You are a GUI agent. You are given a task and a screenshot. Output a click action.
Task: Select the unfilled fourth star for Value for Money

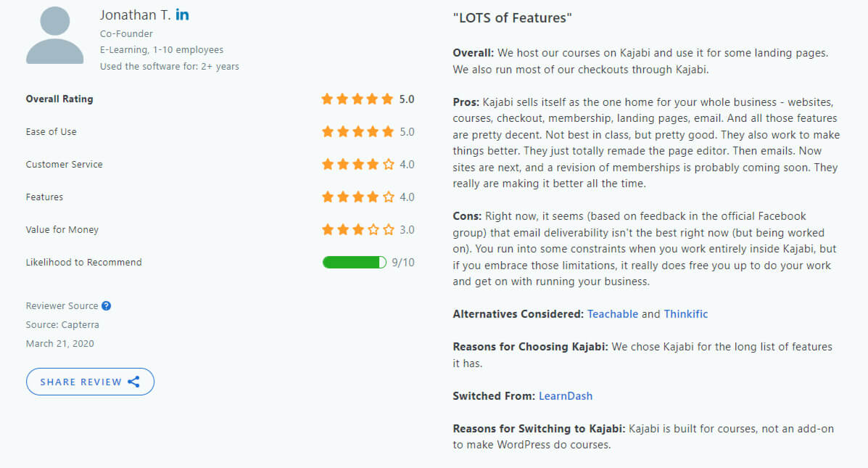373,229
